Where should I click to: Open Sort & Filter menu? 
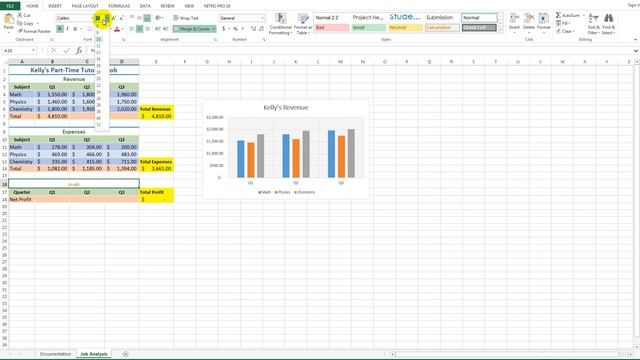(593, 24)
